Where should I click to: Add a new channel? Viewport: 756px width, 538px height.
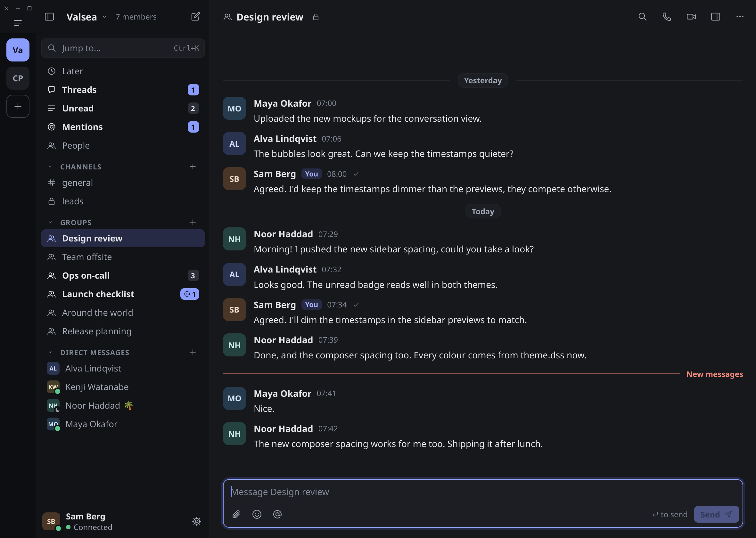coord(193,166)
